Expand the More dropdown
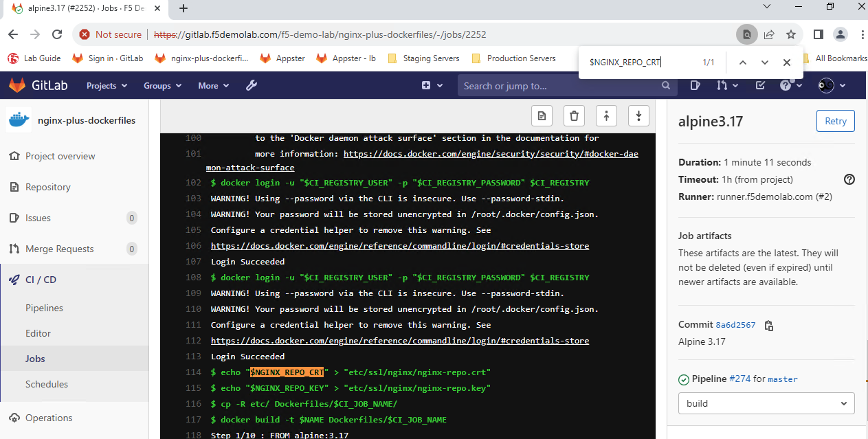The image size is (868, 439). click(213, 85)
